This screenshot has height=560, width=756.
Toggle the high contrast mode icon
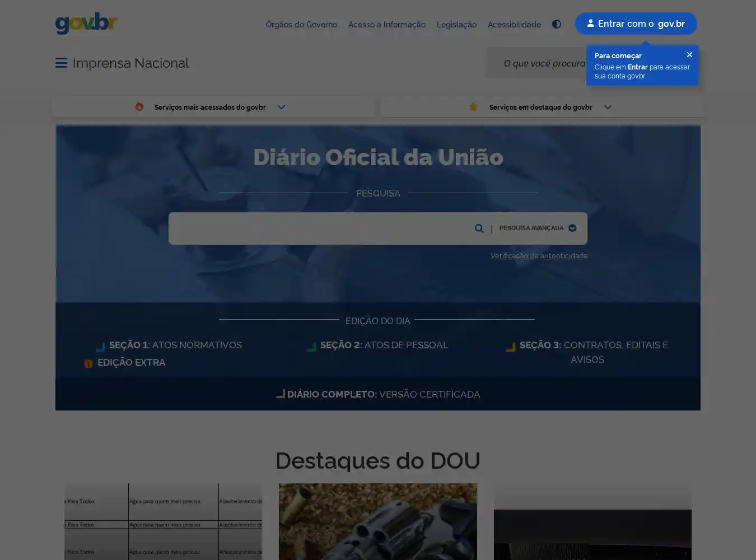(556, 24)
